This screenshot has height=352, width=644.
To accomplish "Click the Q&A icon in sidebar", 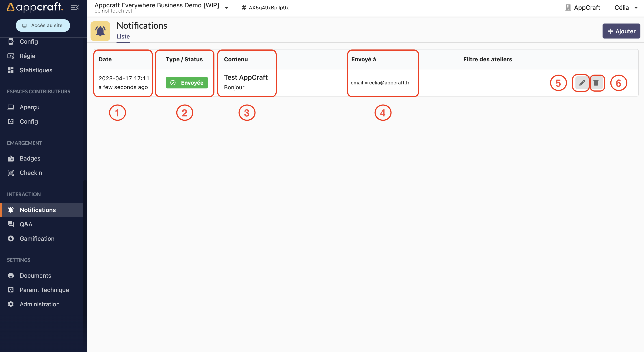I will click(x=10, y=224).
